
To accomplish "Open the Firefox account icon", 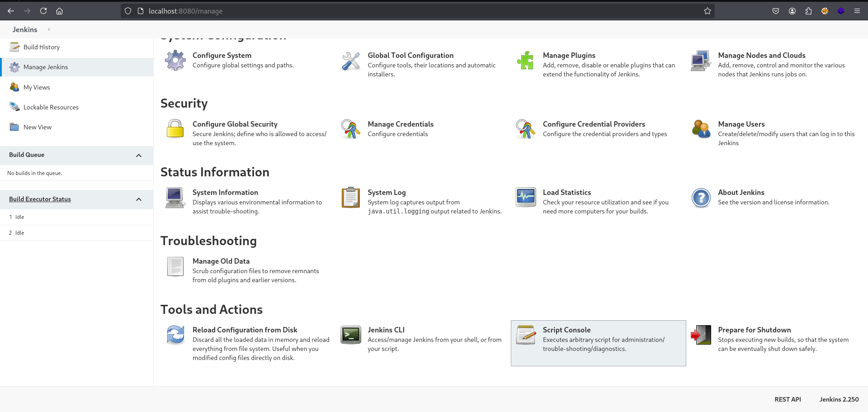I will 792,11.
